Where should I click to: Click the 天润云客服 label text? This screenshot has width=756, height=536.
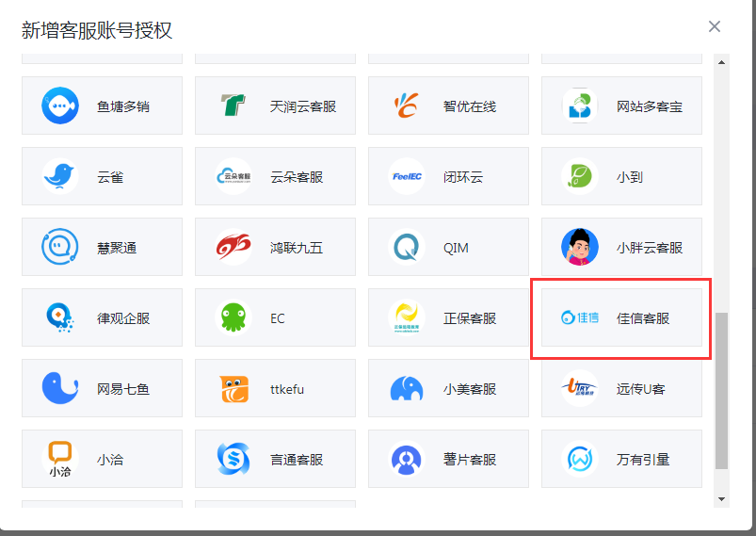(303, 106)
